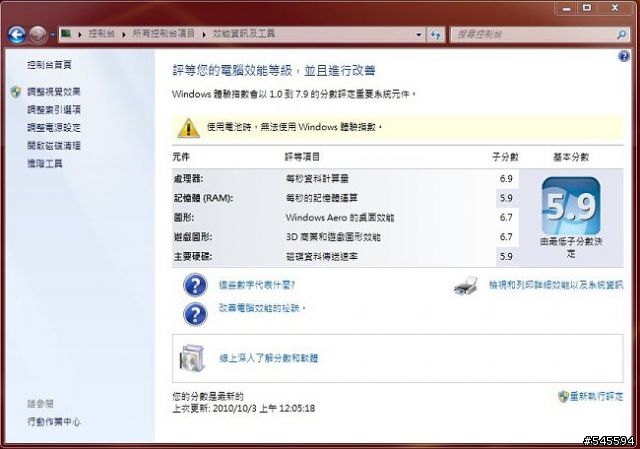Go back with the blue Back arrow
Screen dimensions: 640x449
point(17,34)
